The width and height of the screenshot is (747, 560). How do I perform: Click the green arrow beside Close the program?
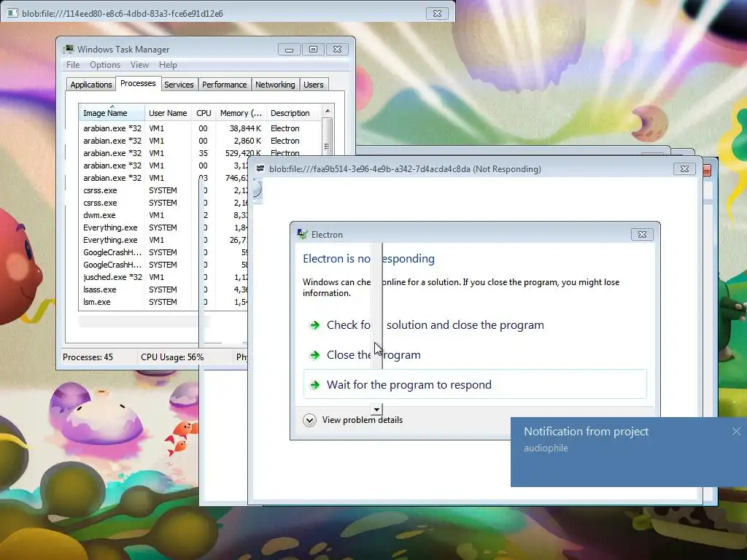314,355
